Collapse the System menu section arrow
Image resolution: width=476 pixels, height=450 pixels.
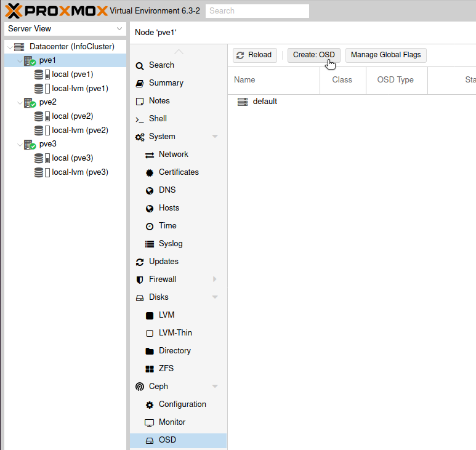[215, 137]
